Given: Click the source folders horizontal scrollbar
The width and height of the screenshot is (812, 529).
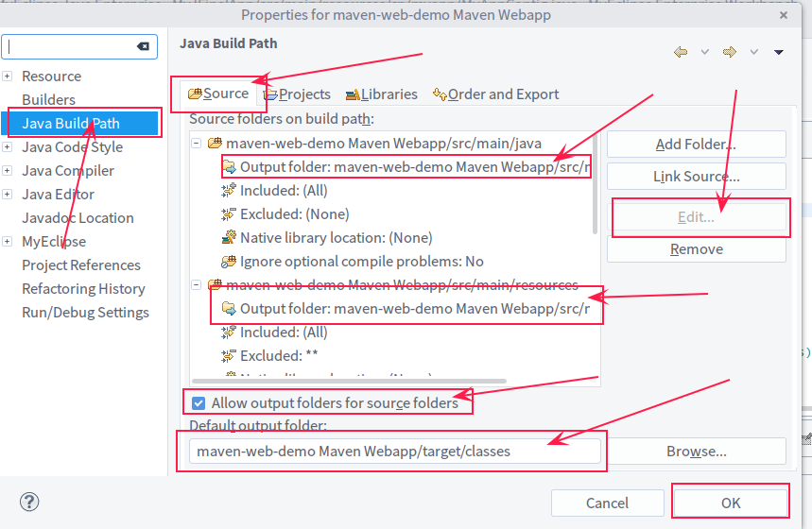Looking at the screenshot, I should 349,381.
